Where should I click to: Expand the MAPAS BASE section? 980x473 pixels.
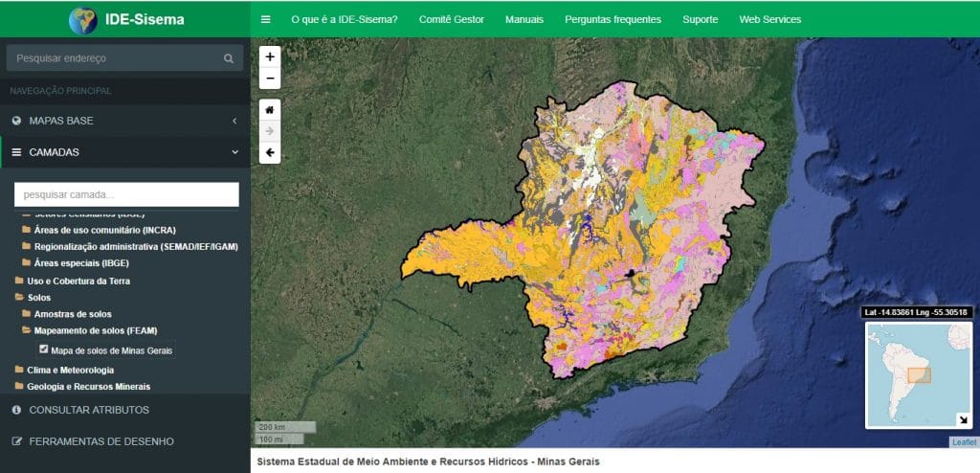pos(124,121)
